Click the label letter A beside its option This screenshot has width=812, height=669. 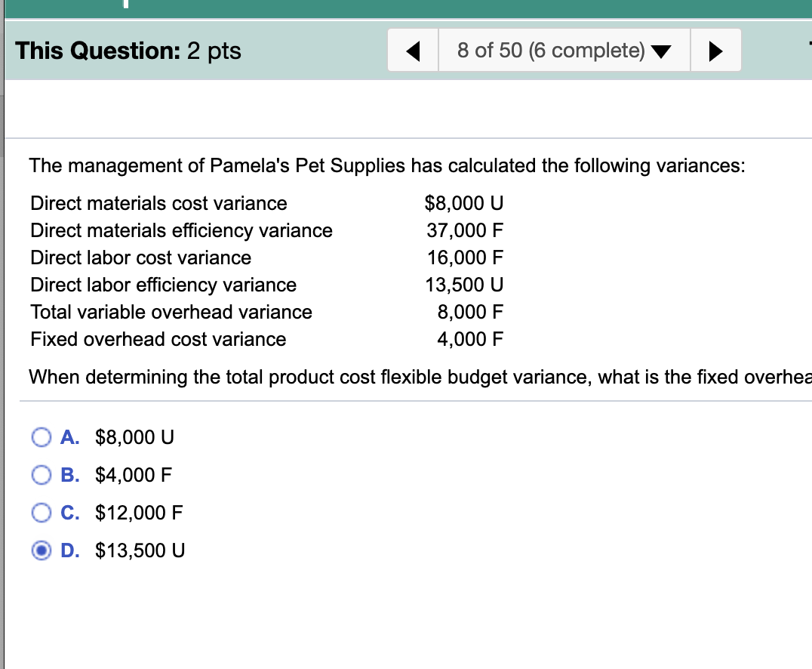(x=70, y=436)
